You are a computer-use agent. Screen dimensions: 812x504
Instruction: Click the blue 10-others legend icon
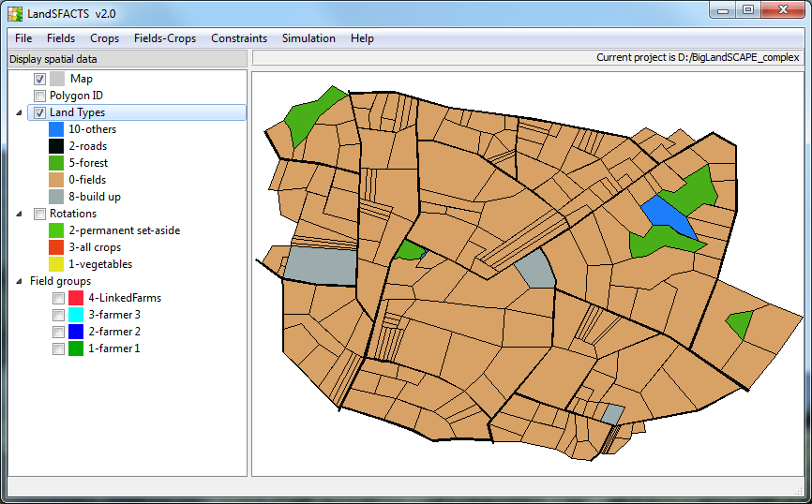[56, 129]
